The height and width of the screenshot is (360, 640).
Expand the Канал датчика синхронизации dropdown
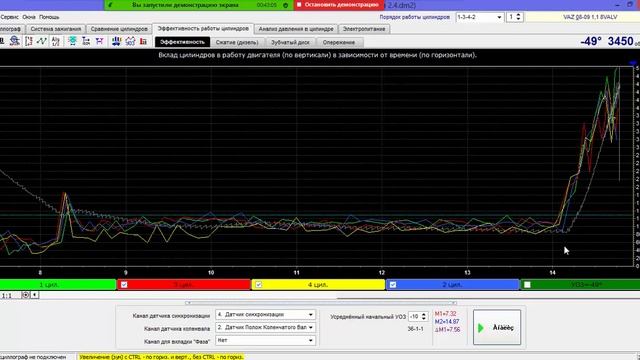pos(265,315)
